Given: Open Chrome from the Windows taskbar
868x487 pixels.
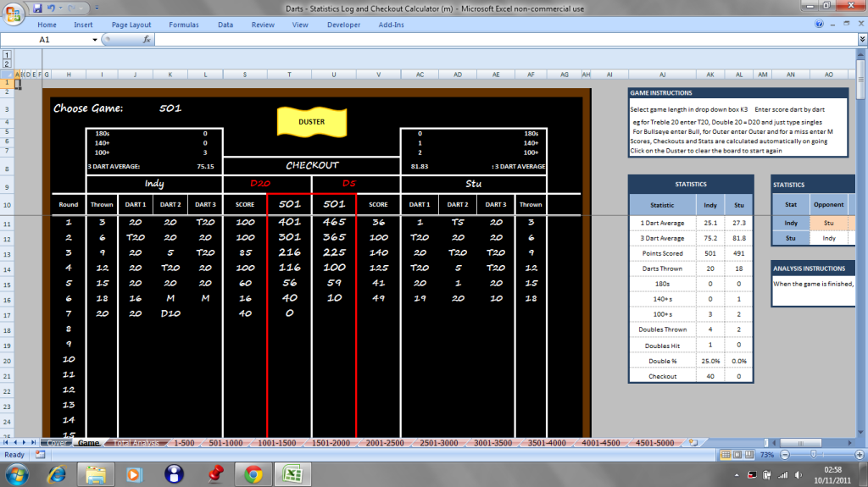Looking at the screenshot, I should coord(253,473).
